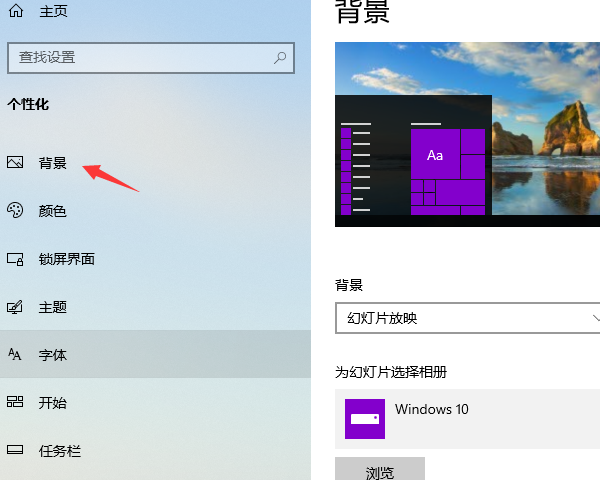The image size is (600, 480).
Task: Switch to the 锁屏界面 section
Action: 66,259
